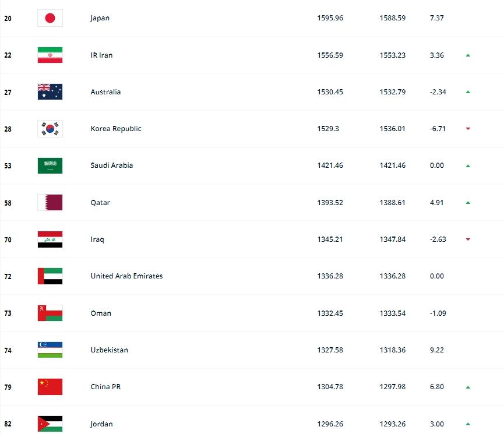Click the Korea Republic flag icon
504x434 pixels.
pyautogui.click(x=50, y=129)
